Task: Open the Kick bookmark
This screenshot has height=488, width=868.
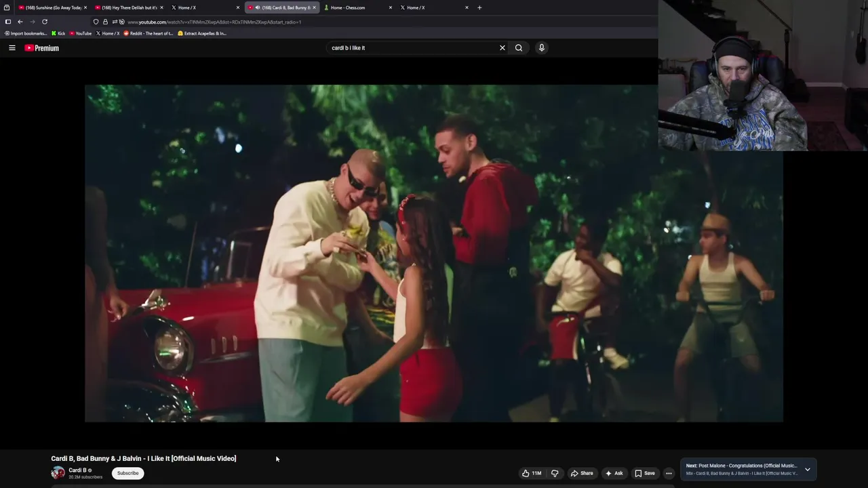Action: coord(58,33)
